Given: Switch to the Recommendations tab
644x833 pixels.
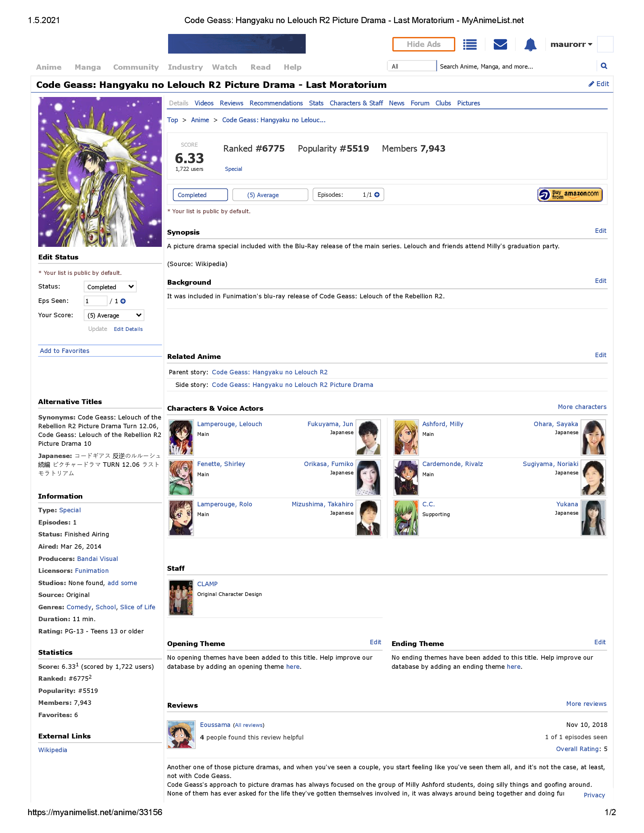Looking at the screenshot, I should (276, 103).
